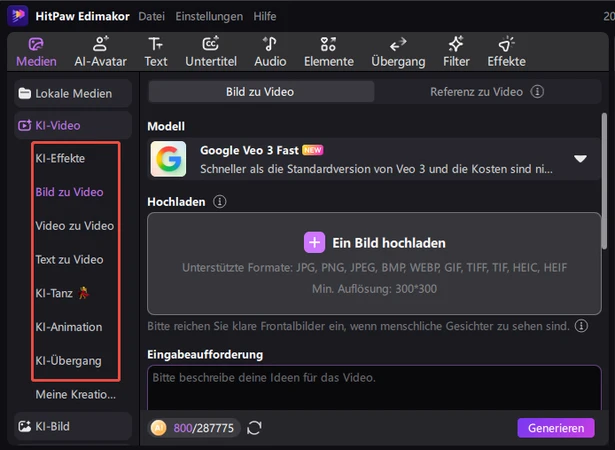615x450 pixels.
Task: Select the Filter tool
Action: click(x=456, y=51)
